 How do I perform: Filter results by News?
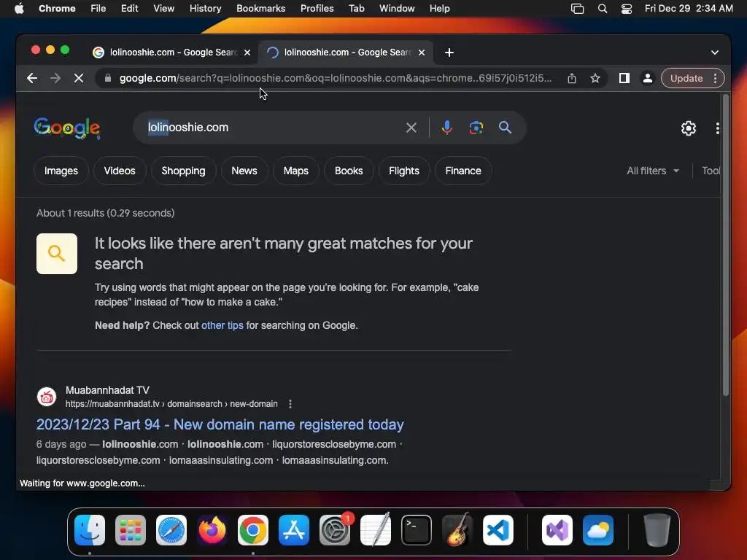click(x=244, y=171)
